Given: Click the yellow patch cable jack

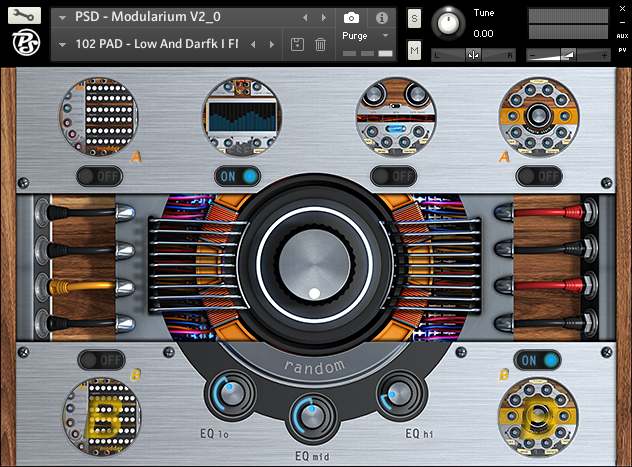Looking at the screenshot, I should tap(85, 287).
